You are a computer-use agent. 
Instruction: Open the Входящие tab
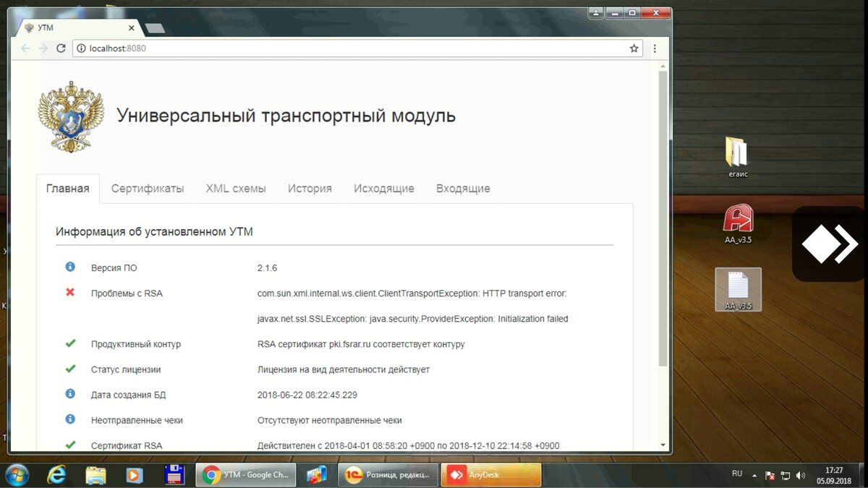tap(463, 189)
